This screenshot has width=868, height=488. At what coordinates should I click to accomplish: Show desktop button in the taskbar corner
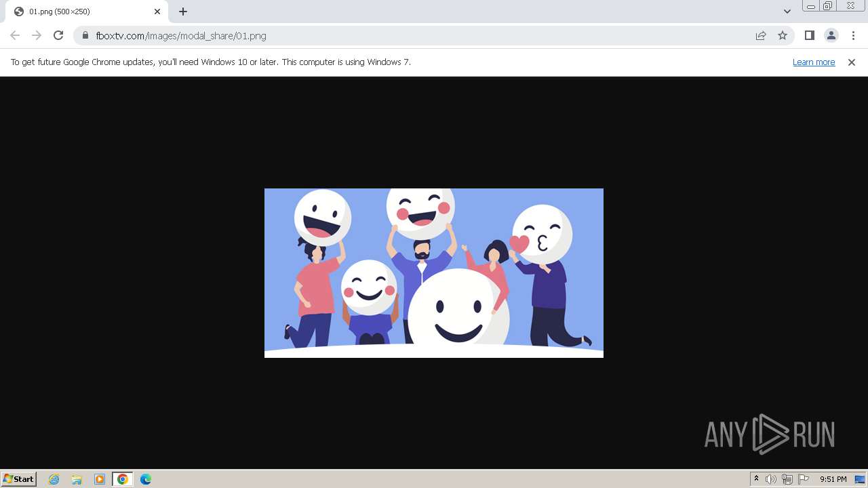860,479
